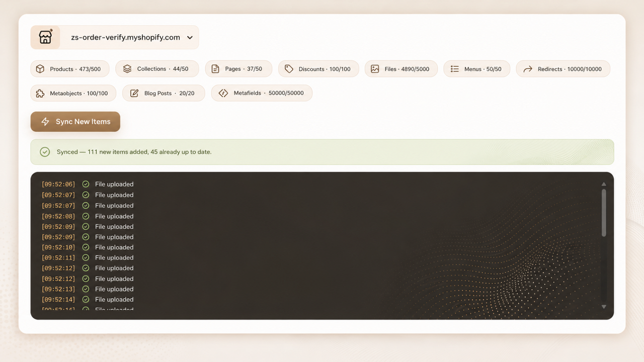Click the Discounts tag icon
This screenshot has height=362, width=644.
tap(289, 69)
